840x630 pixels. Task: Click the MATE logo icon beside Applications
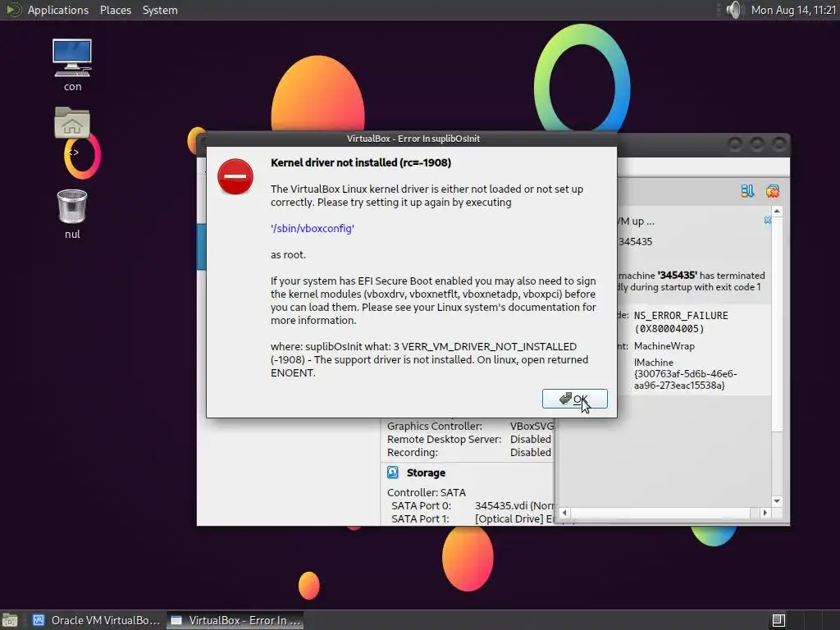tap(13, 10)
